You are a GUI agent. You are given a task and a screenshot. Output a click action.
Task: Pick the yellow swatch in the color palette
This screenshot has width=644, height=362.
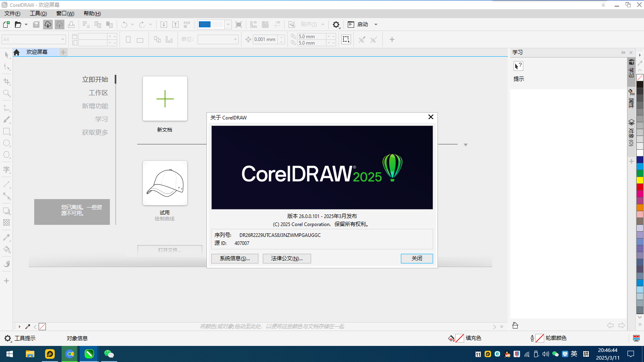pos(640,180)
